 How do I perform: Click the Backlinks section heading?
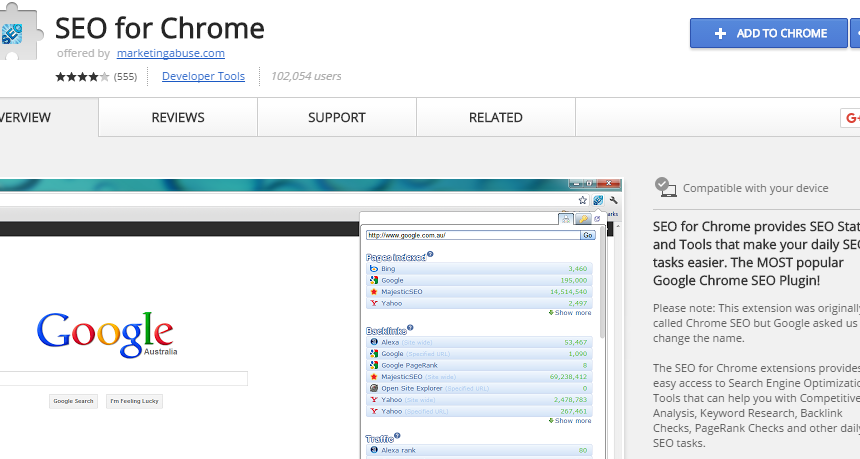[x=386, y=331]
